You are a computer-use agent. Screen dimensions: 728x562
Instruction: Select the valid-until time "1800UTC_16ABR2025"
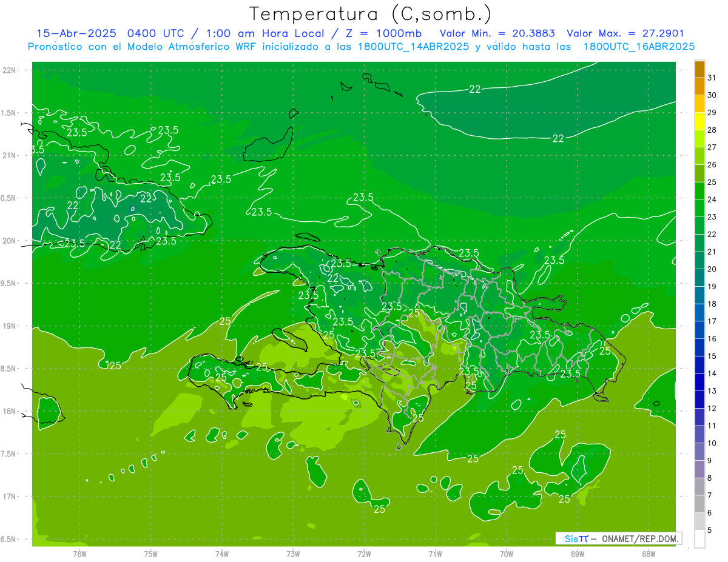tap(639, 47)
